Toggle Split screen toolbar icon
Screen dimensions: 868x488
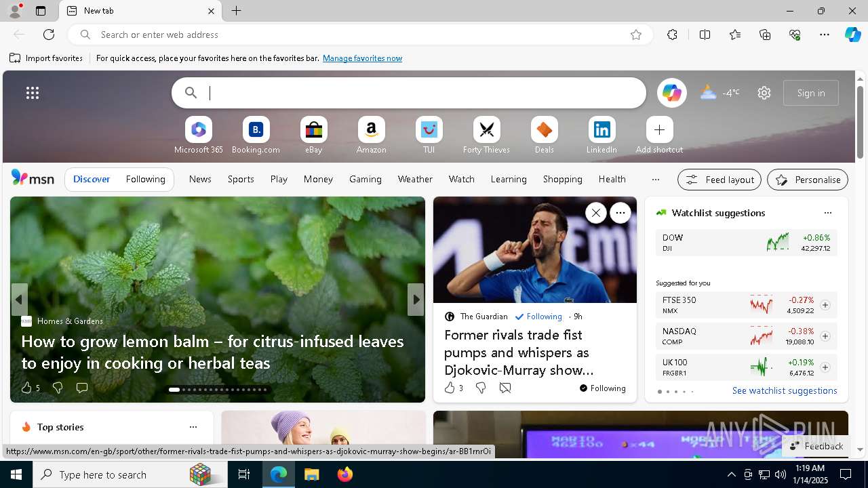(705, 35)
